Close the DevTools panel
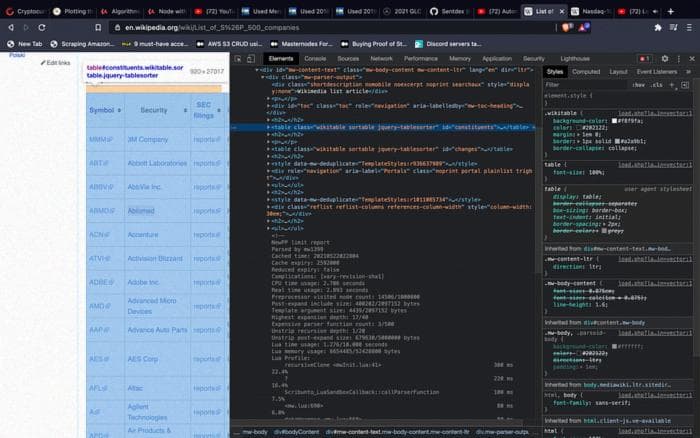Viewport: 700px width, 438px height. pos(692,58)
